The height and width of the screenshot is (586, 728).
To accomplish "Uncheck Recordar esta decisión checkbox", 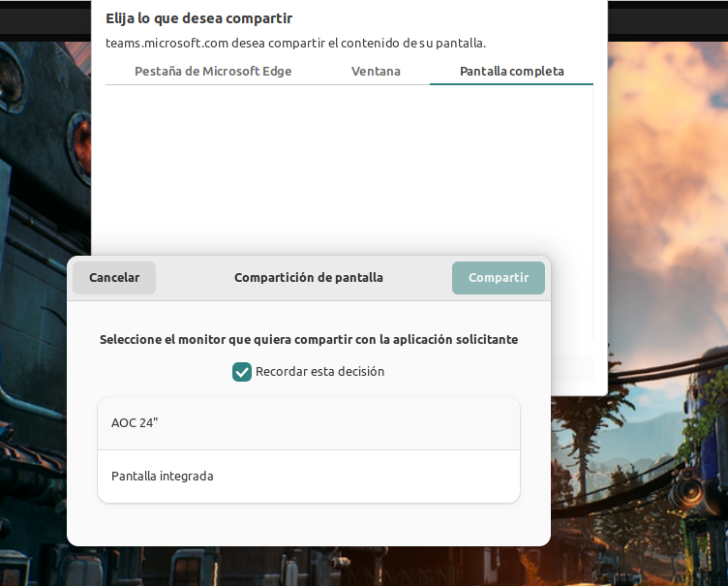I will click(242, 372).
